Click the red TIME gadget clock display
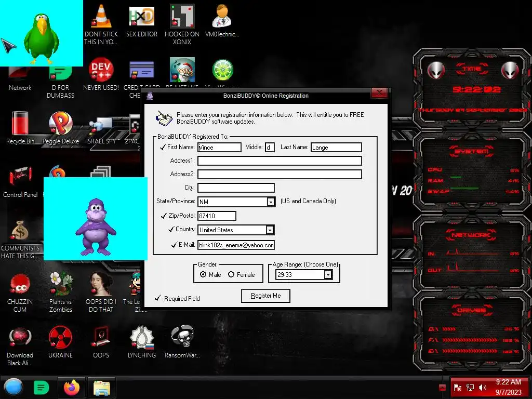The image size is (532, 399). [x=476, y=89]
